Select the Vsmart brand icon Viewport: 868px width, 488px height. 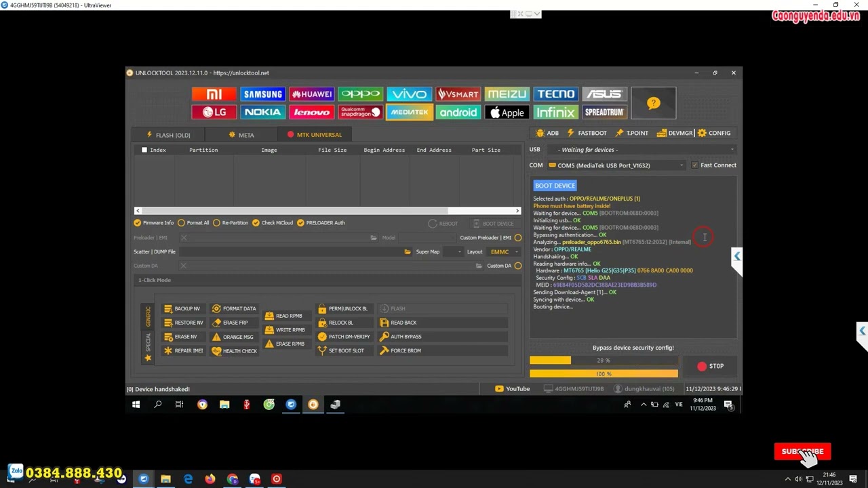458,94
